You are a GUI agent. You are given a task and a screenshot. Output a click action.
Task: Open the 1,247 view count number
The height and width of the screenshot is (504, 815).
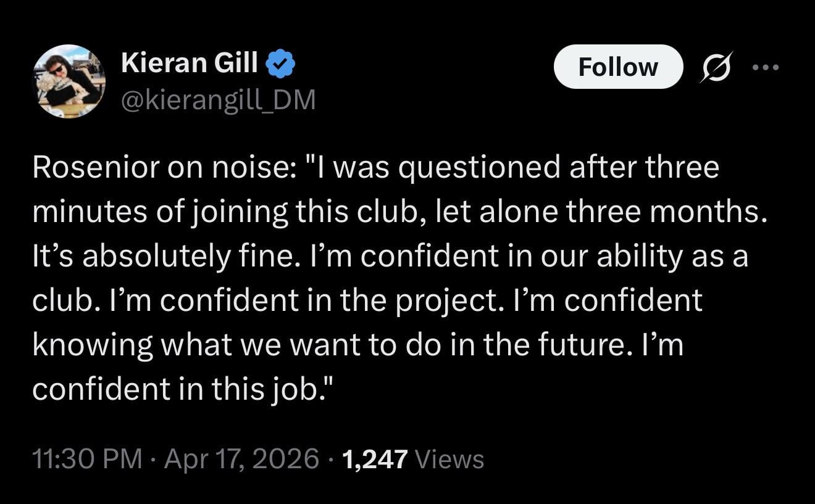375,460
